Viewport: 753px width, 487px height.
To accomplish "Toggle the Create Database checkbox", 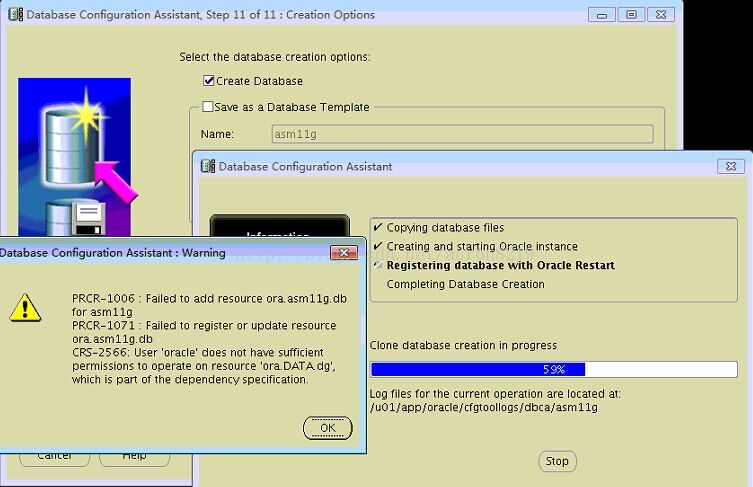I will coord(208,81).
